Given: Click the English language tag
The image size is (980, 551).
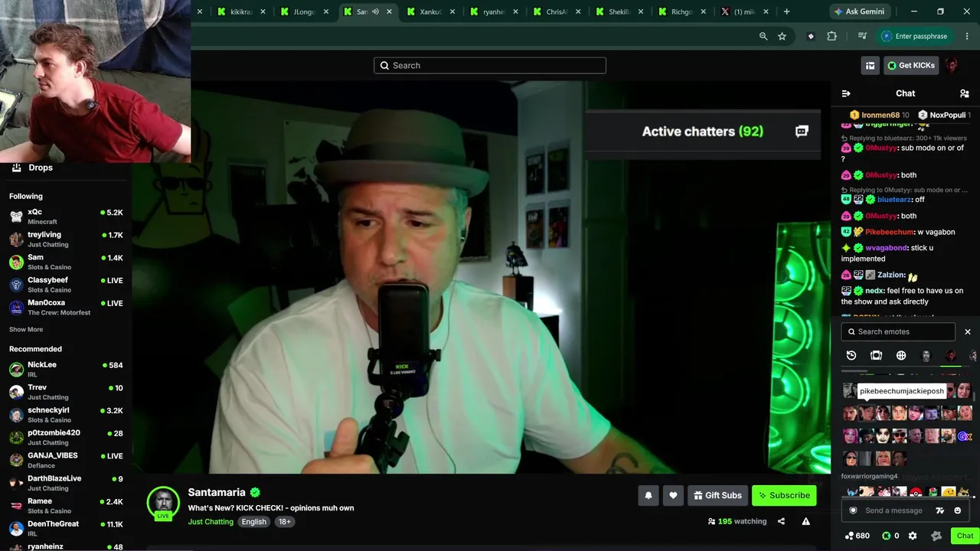Looking at the screenshot, I should [x=253, y=522].
